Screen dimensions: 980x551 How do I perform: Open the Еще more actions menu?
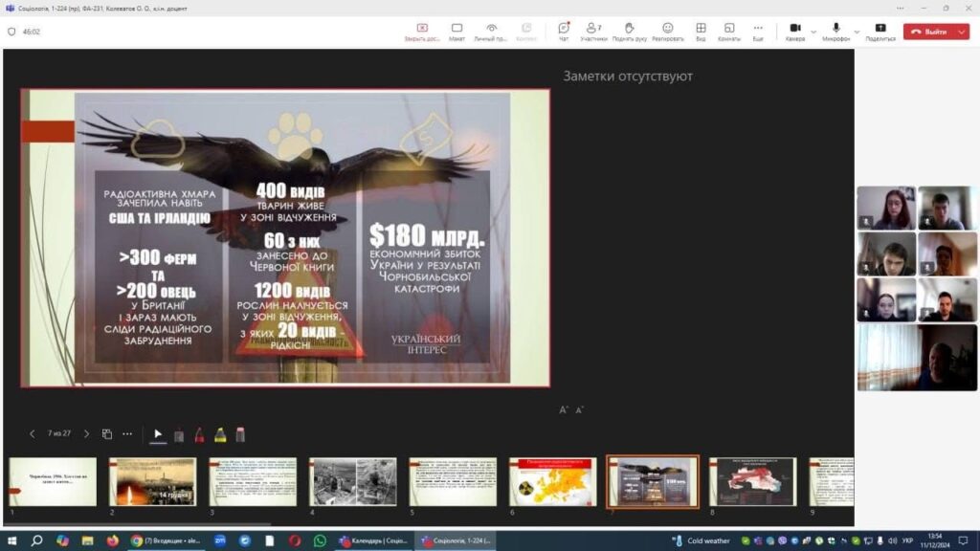coord(758,32)
